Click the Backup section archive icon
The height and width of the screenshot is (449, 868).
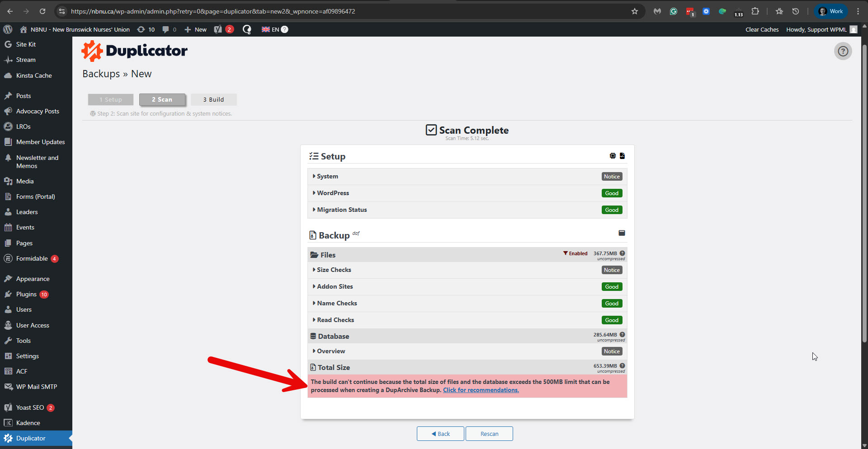click(622, 233)
